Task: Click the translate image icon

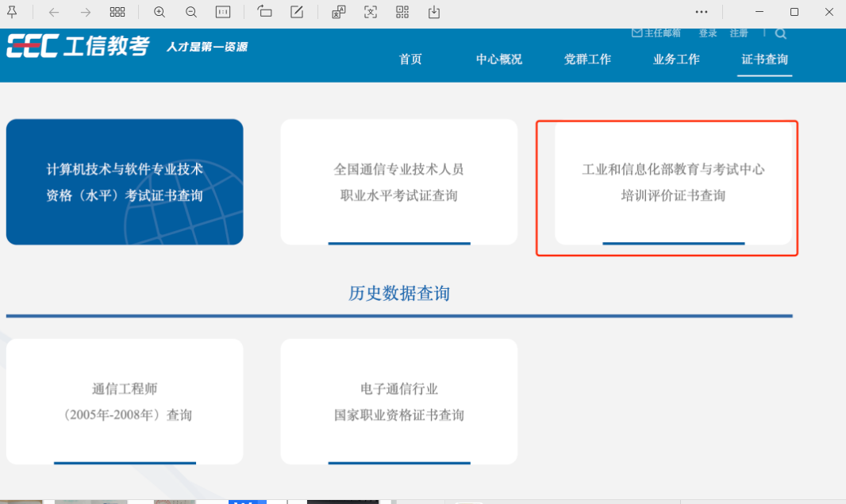Action: coord(338,12)
